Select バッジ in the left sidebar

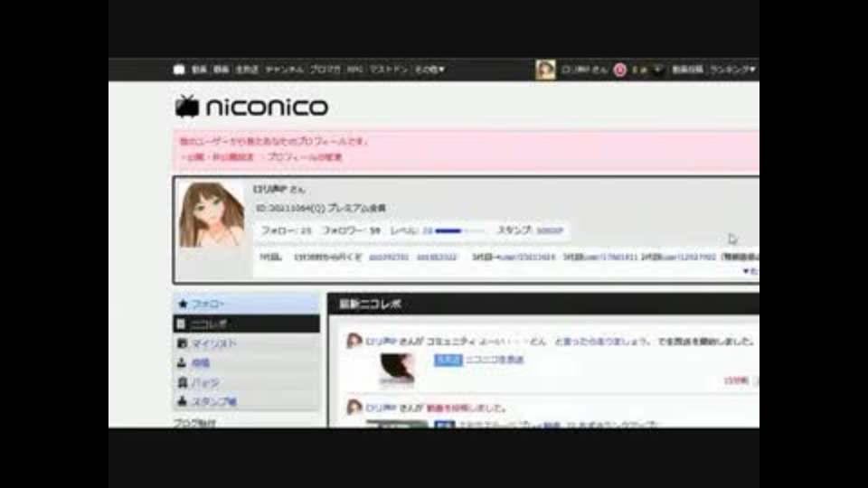246,382
